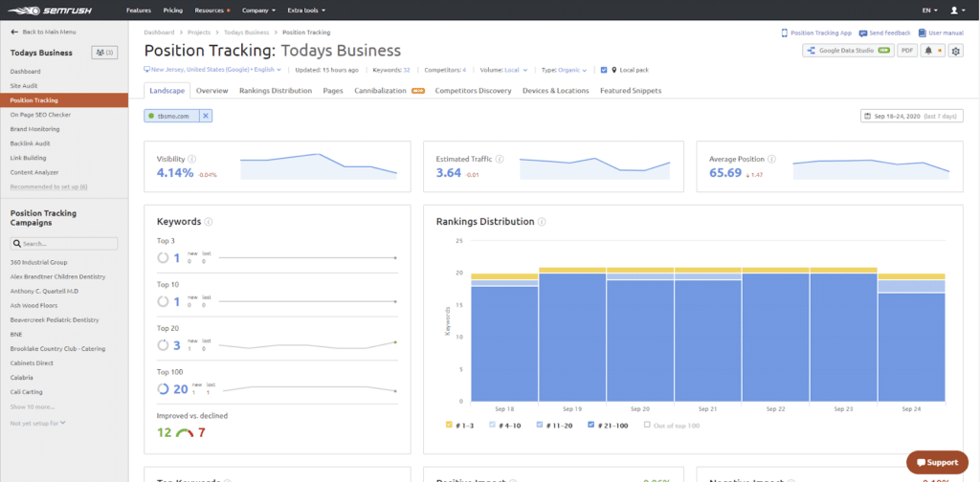
Task: Toggle the Local pack checkbox
Action: [x=604, y=70]
